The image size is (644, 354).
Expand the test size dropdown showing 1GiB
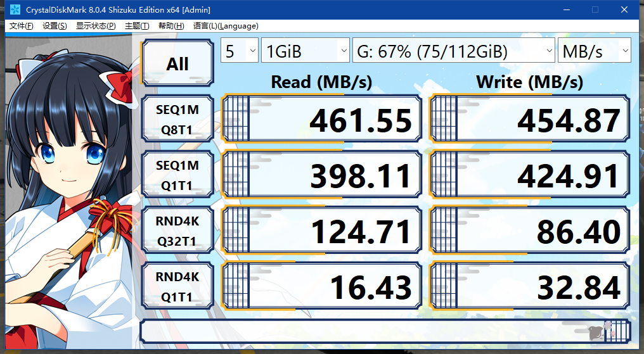305,51
